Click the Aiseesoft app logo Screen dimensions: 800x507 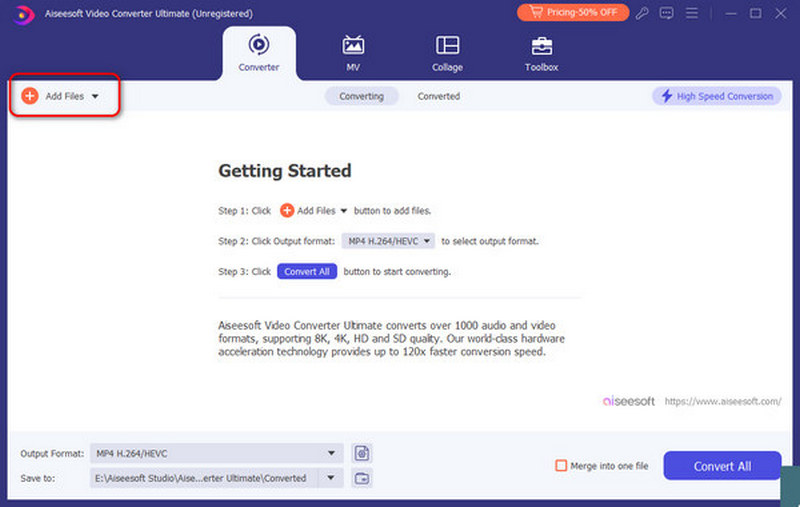23,14
